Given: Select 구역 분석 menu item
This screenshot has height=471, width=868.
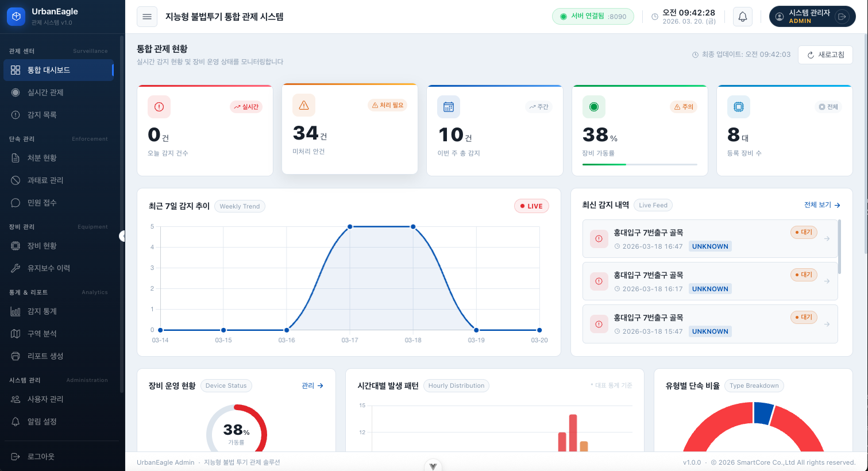Looking at the screenshot, I should point(59,334).
